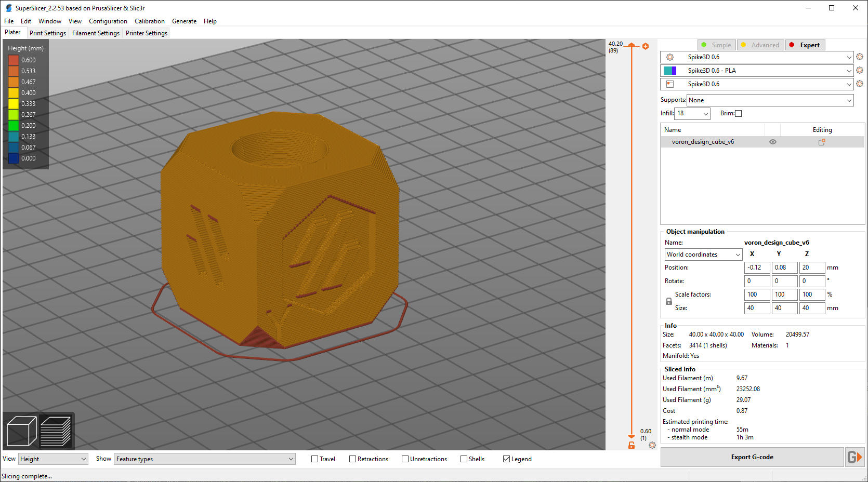Open the Configuration menu
The width and height of the screenshot is (868, 482).
tap(108, 21)
